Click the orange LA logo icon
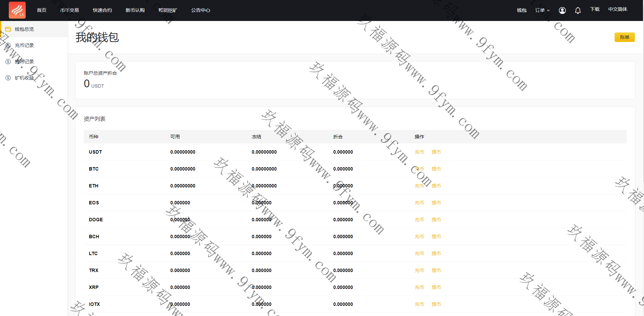The width and height of the screenshot is (644, 316). click(17, 10)
